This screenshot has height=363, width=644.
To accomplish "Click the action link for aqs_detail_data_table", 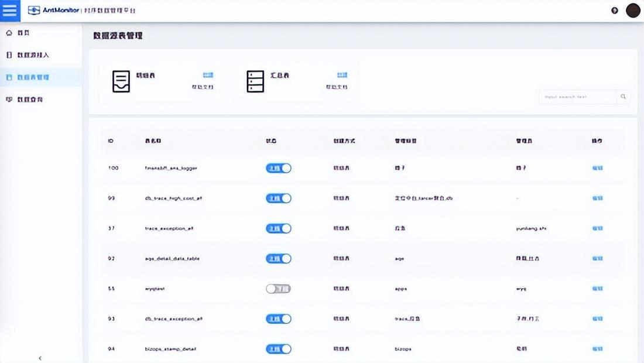I will click(x=598, y=258).
